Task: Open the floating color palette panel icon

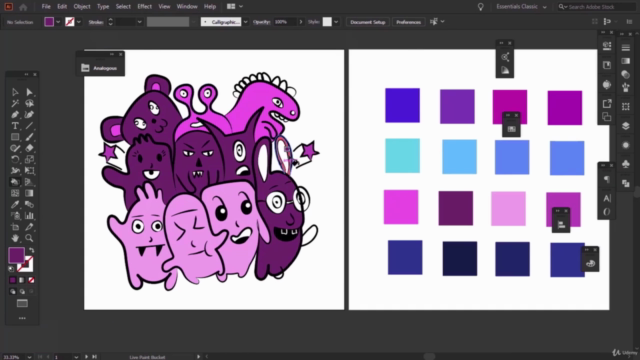Action: coord(590,264)
